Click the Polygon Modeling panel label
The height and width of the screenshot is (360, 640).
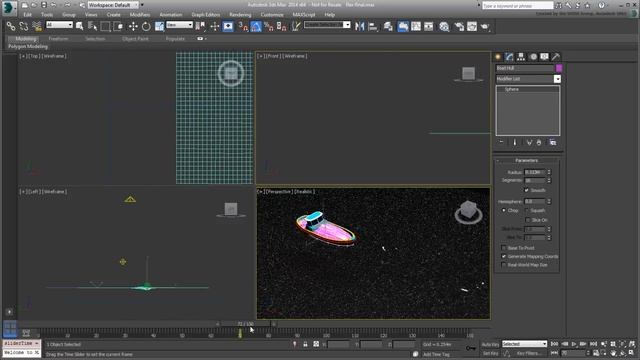[x=28, y=47]
